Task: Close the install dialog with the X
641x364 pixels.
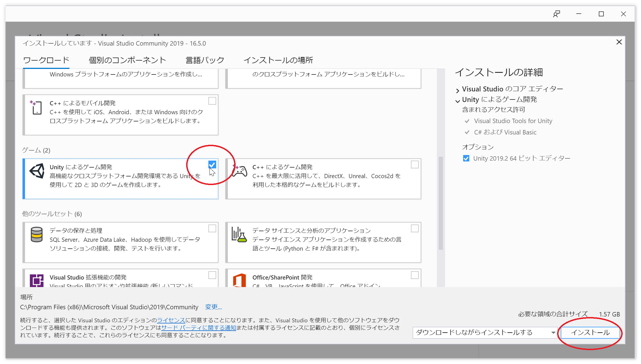Action: click(x=619, y=42)
